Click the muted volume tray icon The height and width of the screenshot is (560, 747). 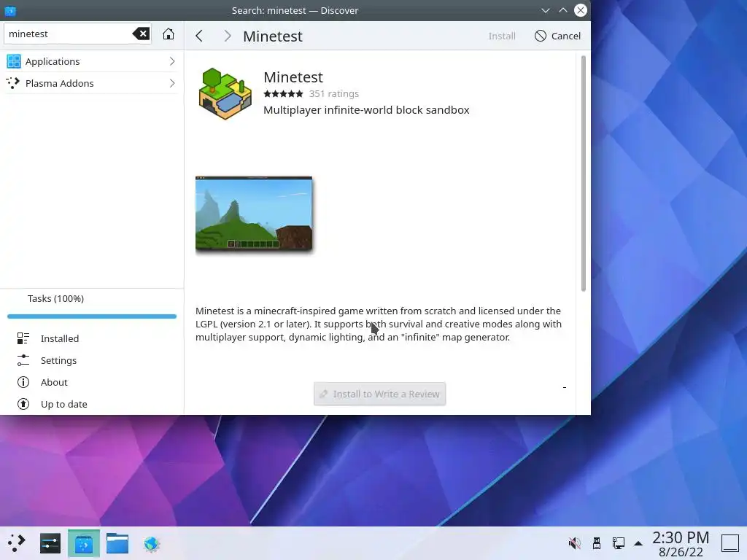[x=575, y=543]
